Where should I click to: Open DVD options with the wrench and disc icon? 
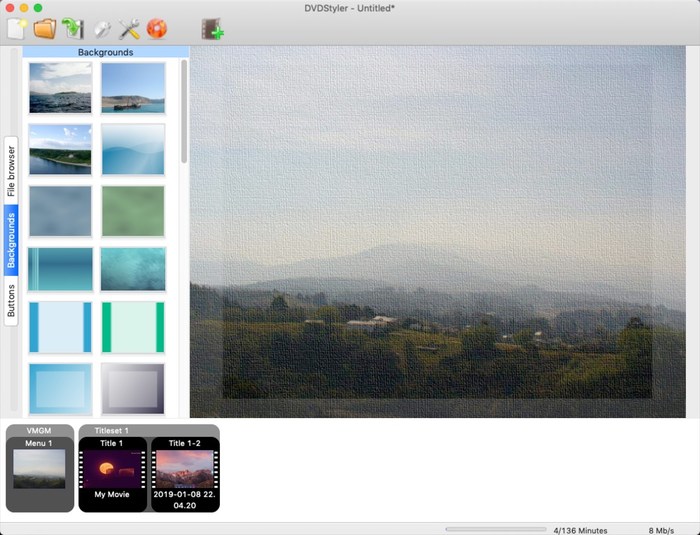(102, 29)
